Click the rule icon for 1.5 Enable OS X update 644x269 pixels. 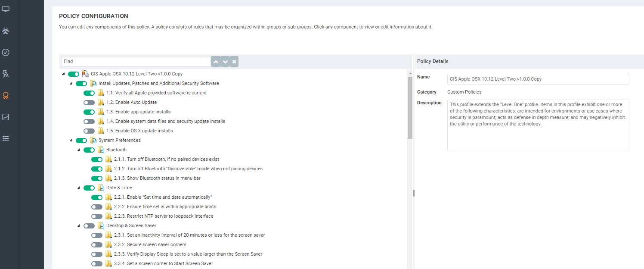(x=101, y=131)
